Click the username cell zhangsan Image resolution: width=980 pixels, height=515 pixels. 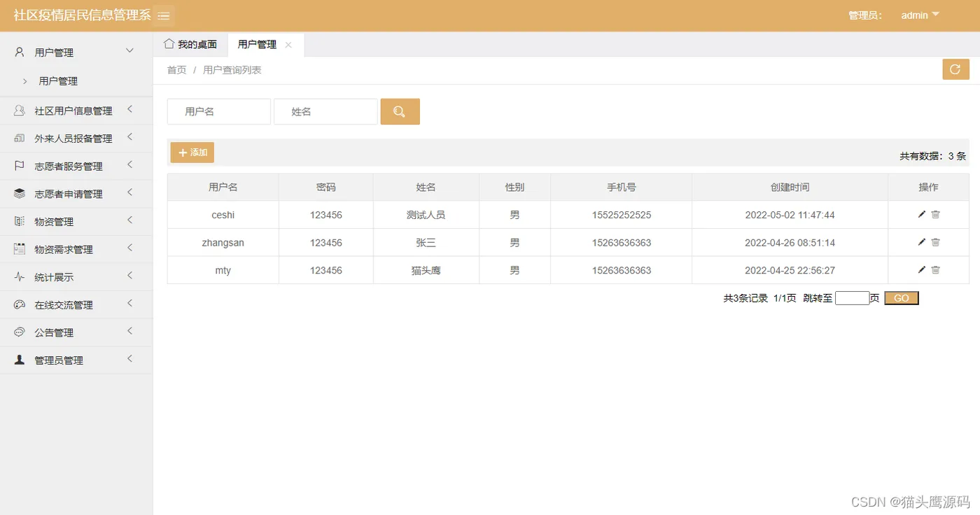click(223, 243)
